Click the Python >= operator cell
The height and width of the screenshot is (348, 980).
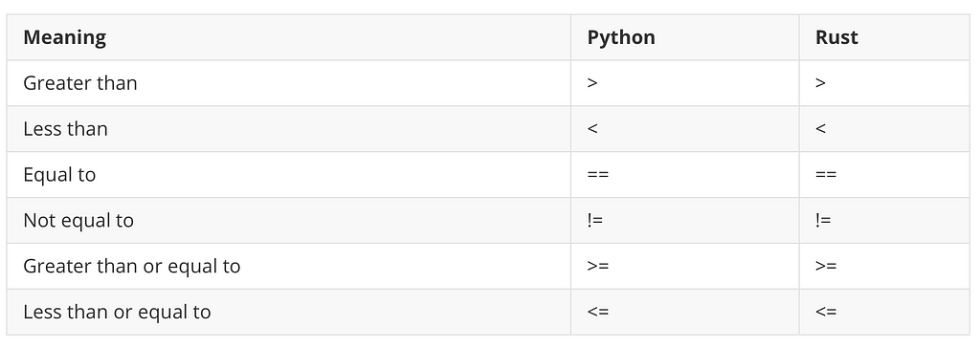[x=684, y=266]
